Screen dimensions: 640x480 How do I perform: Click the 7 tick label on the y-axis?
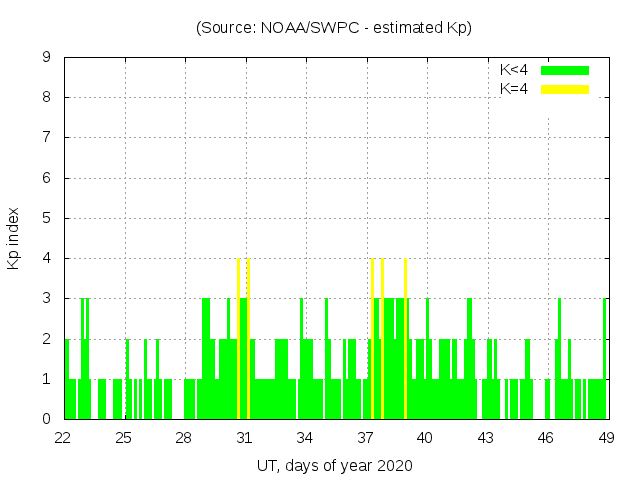click(46, 137)
